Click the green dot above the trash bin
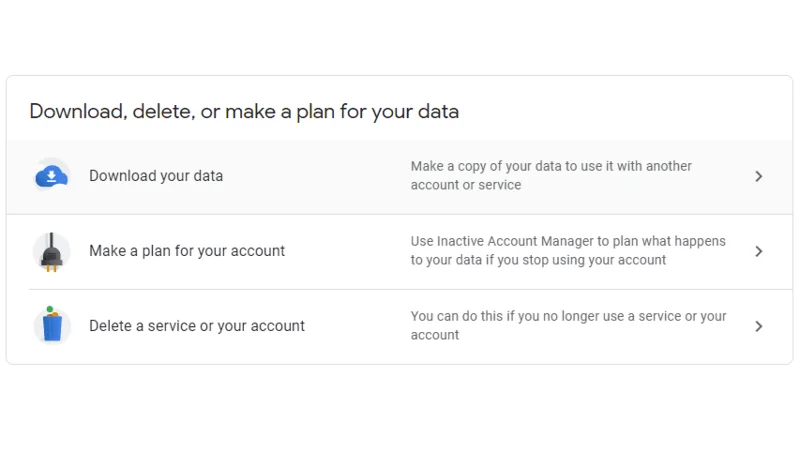The width and height of the screenshot is (800, 452). (49, 309)
